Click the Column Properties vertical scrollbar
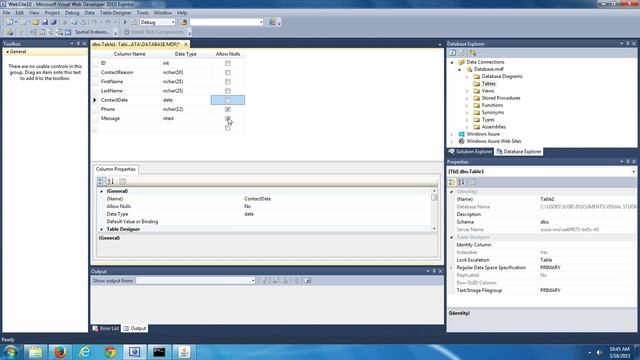The image size is (640, 360). click(x=434, y=210)
